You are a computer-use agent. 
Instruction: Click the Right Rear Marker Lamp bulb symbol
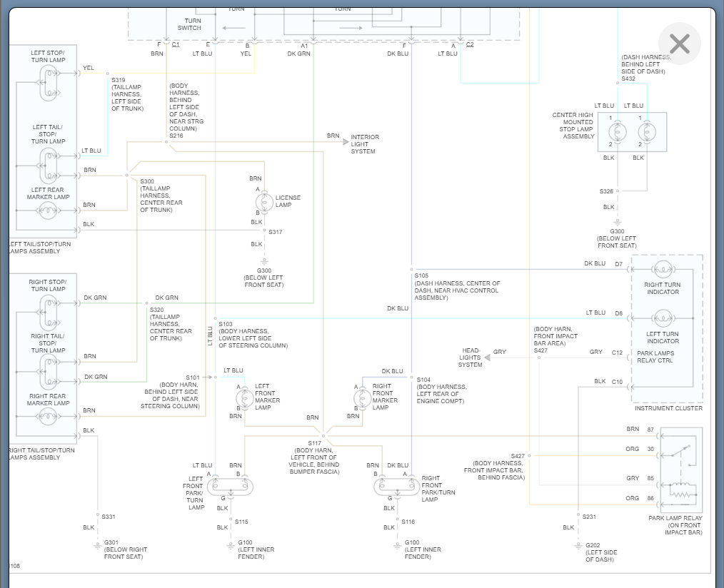click(x=48, y=417)
